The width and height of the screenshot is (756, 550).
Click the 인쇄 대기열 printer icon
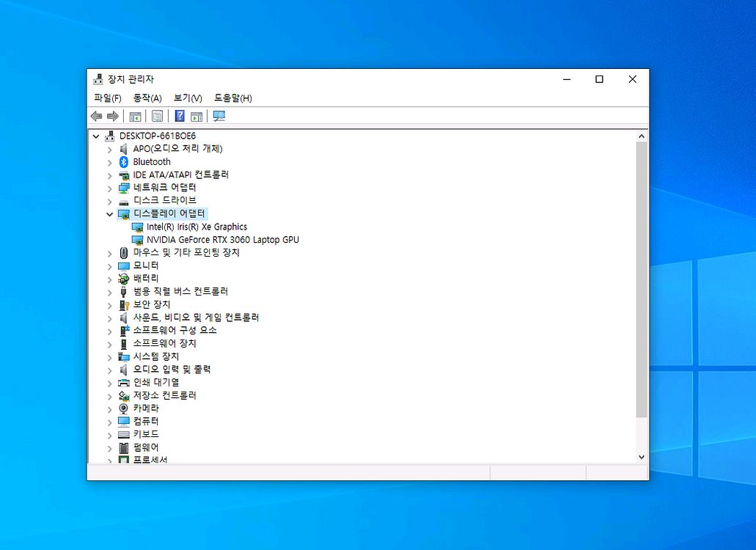coord(124,383)
